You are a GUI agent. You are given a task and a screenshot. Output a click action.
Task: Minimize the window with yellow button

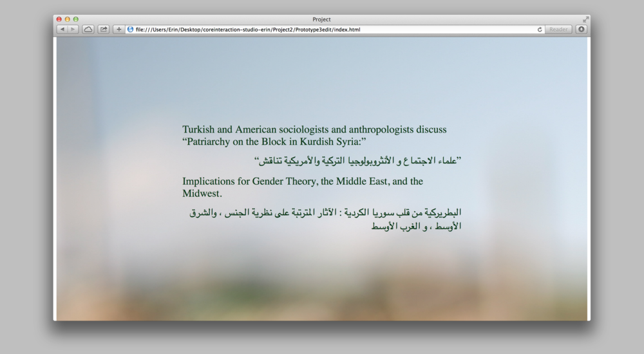(68, 19)
